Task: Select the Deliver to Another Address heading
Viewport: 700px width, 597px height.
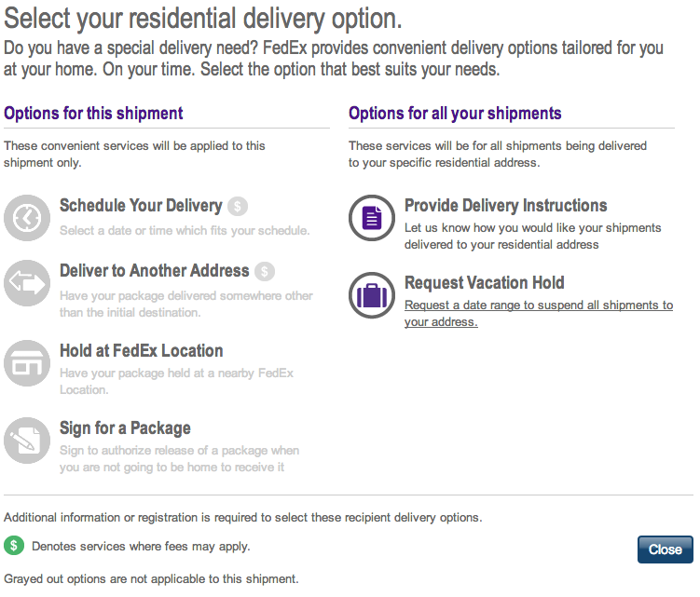Action: pyautogui.click(x=154, y=271)
